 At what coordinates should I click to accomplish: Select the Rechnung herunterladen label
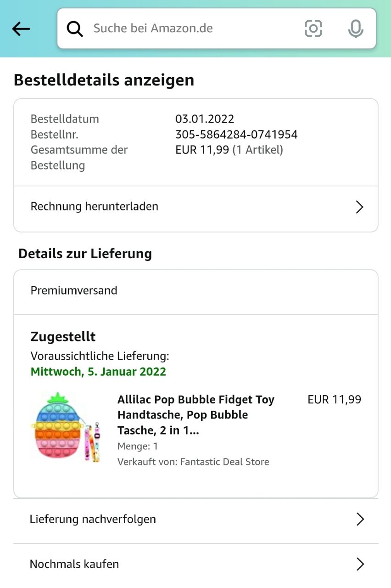click(x=95, y=207)
